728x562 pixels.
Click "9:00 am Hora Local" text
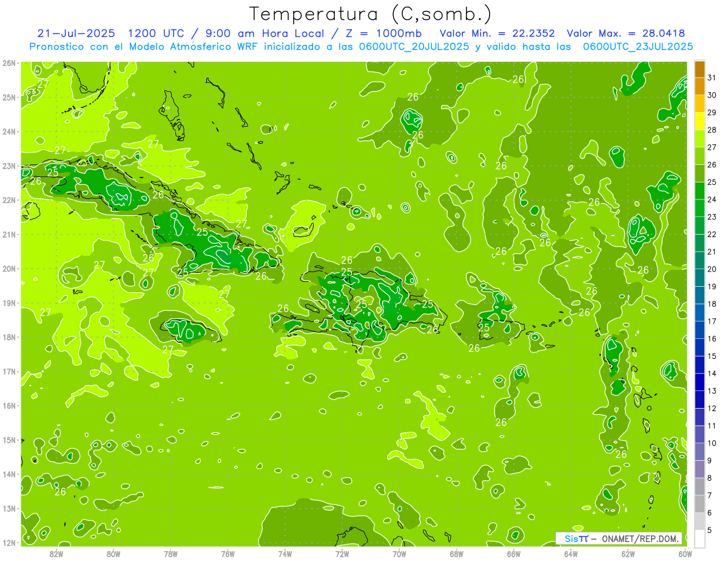tap(266, 33)
